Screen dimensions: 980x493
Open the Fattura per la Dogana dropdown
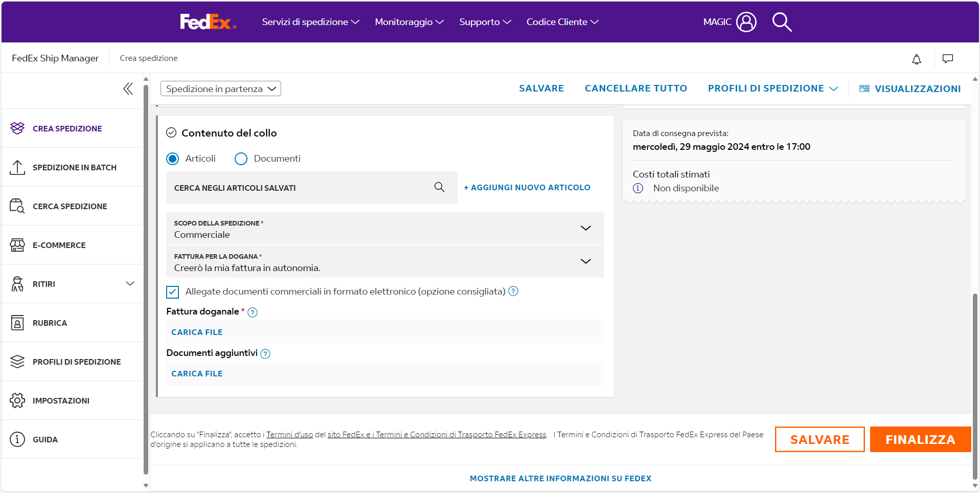point(586,261)
